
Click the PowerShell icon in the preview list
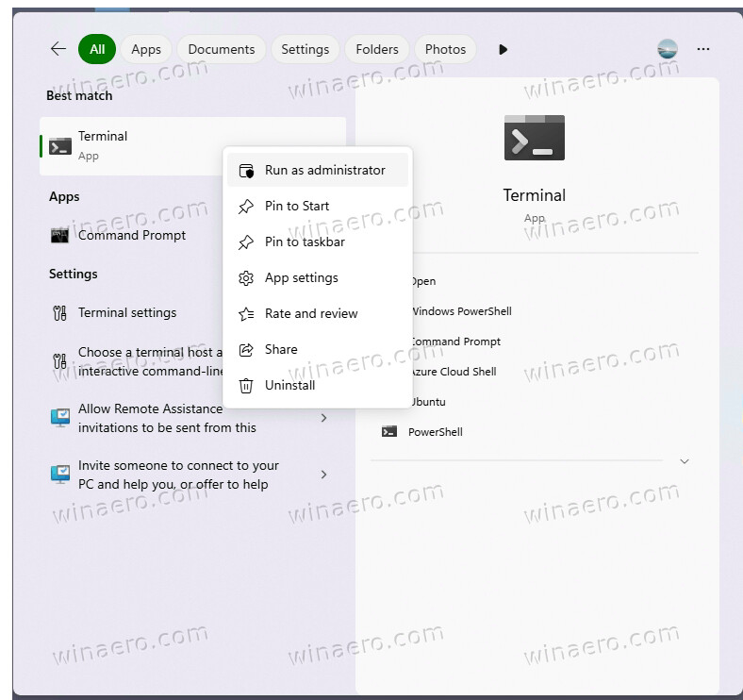(388, 432)
